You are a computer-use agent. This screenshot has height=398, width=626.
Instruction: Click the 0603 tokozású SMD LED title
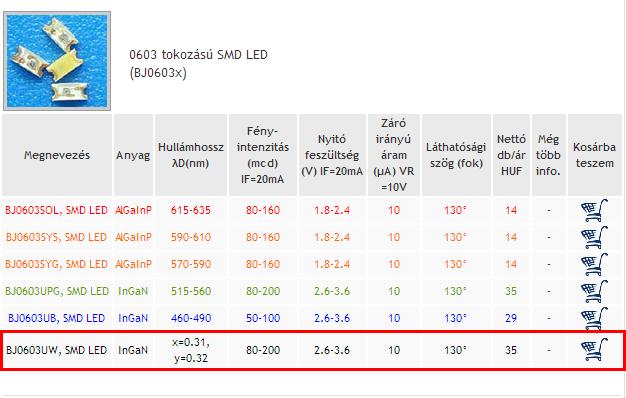click(198, 55)
